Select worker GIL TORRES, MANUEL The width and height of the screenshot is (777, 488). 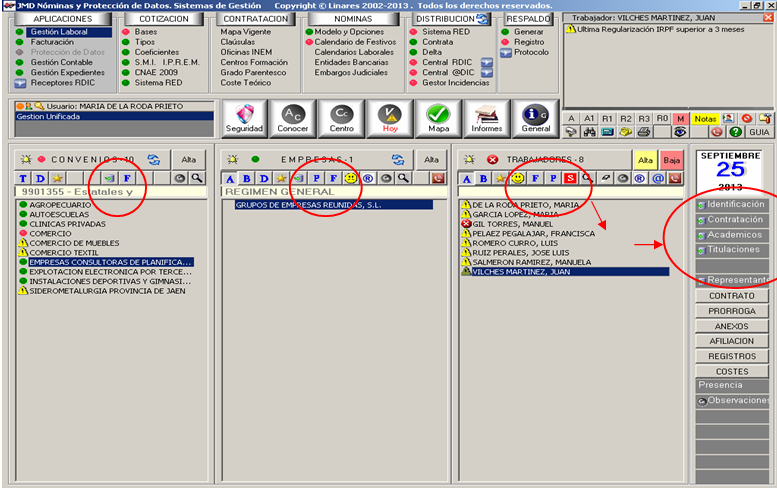[512, 224]
